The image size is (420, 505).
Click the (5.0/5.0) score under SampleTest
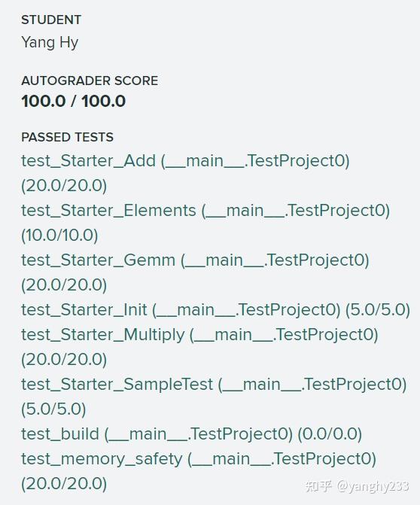53,409
